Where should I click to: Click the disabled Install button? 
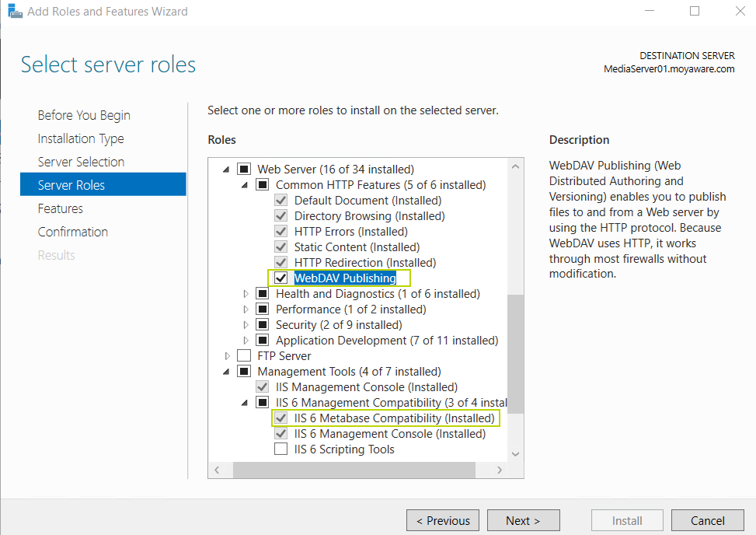coord(627,520)
